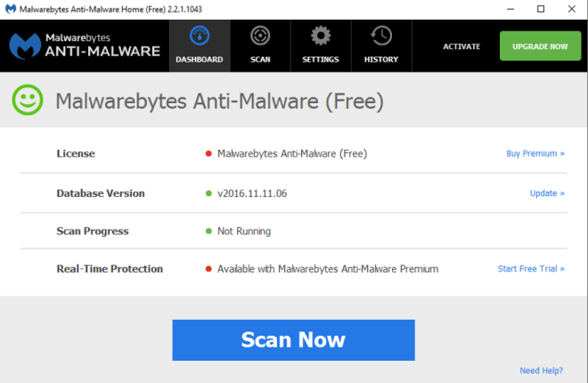Click the License label

[76, 154]
